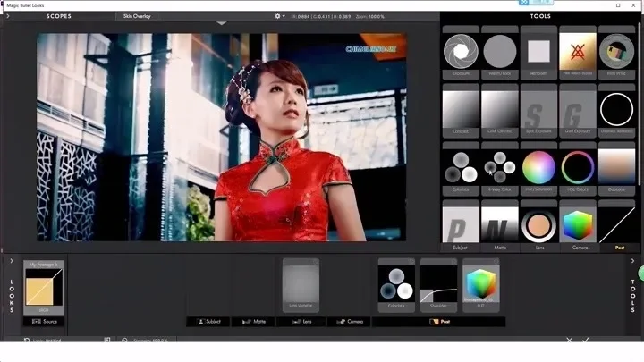This screenshot has width=644, height=362.
Task: Toggle the Lens Vignette tool on/off
Action: click(x=316, y=262)
